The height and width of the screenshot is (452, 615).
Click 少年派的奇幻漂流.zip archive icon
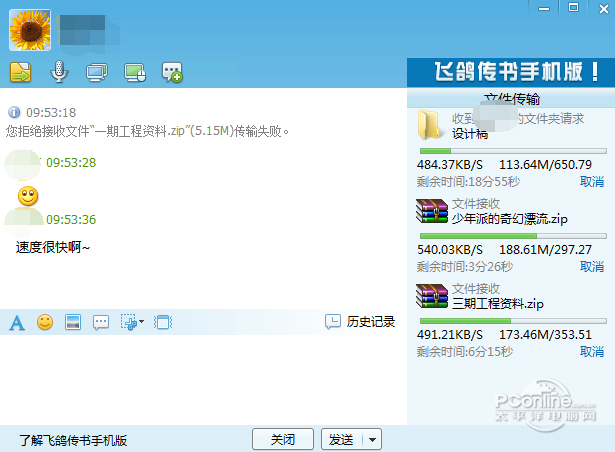[432, 211]
